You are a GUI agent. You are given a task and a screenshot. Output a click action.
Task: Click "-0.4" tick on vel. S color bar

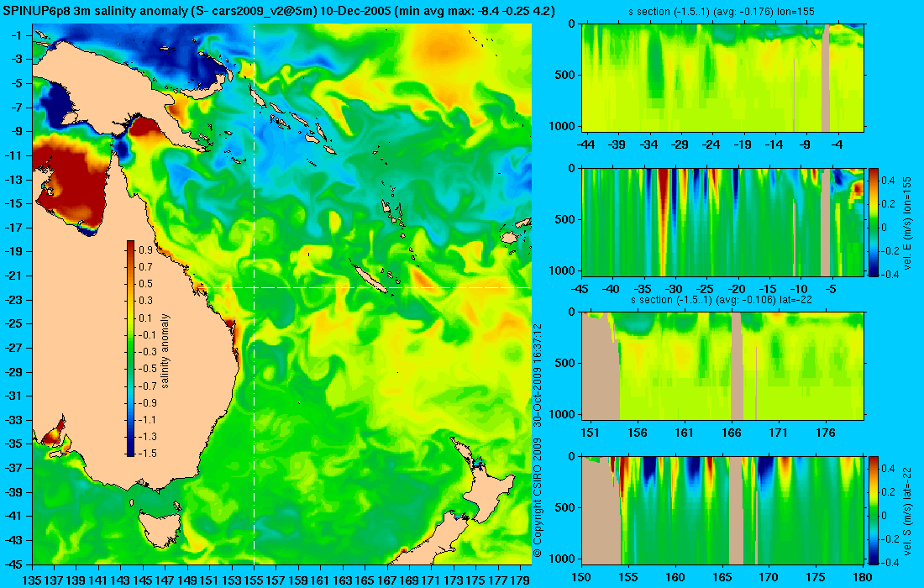coord(890,562)
